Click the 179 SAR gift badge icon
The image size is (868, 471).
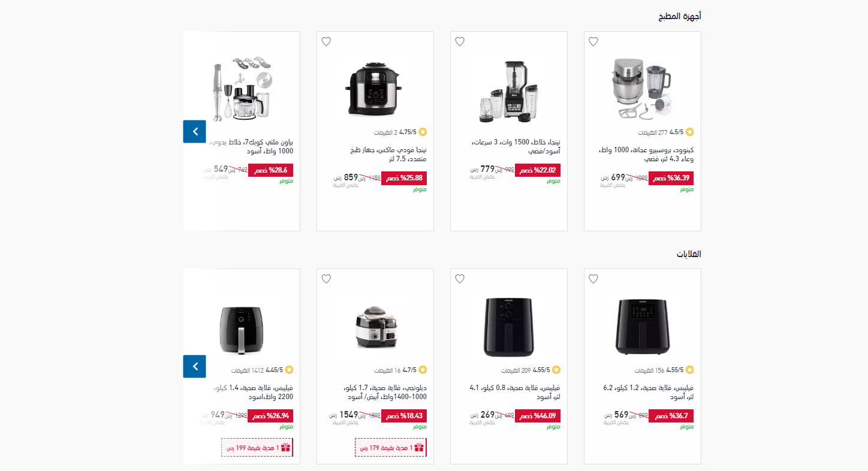coord(419,448)
